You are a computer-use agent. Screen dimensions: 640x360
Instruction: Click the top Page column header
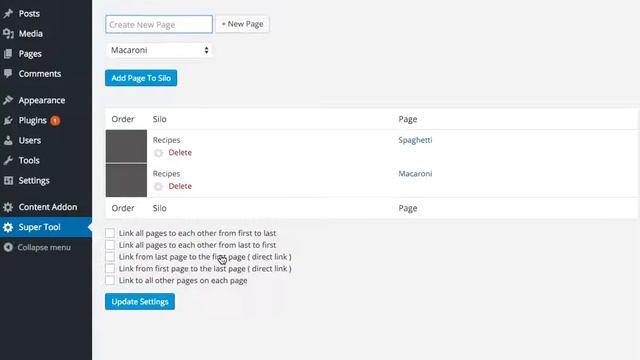pos(408,119)
